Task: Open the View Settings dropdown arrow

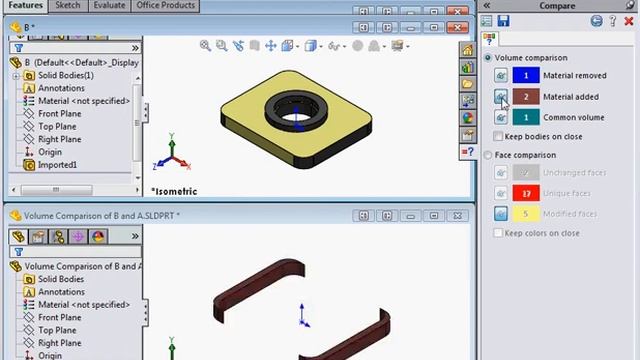Action: point(407,47)
